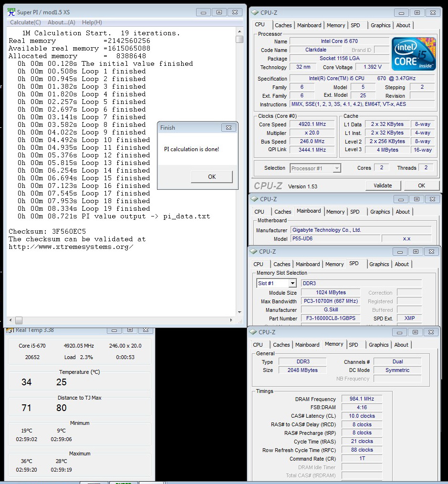Click the CPU-Z title icon in the SPD window

point(253,252)
